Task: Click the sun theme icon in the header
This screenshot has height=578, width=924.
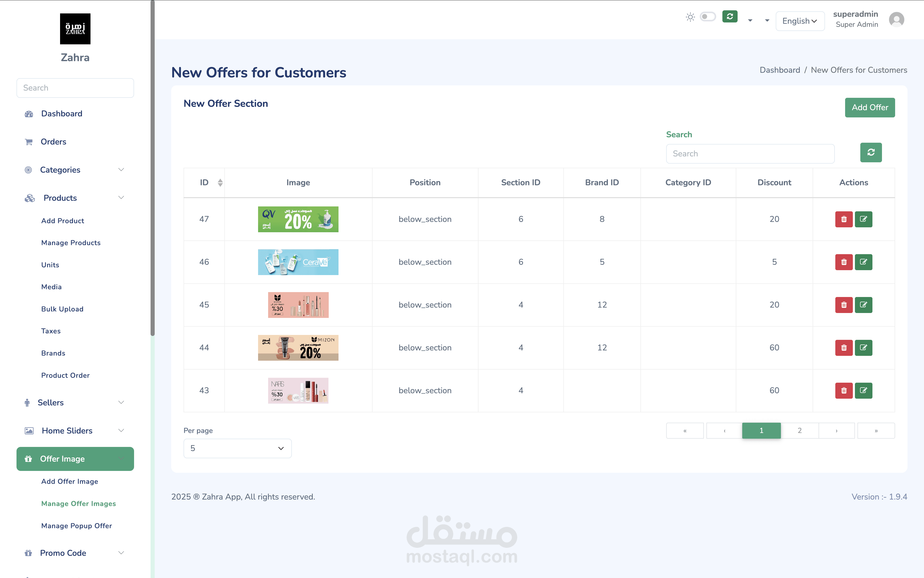Action: pyautogui.click(x=690, y=17)
